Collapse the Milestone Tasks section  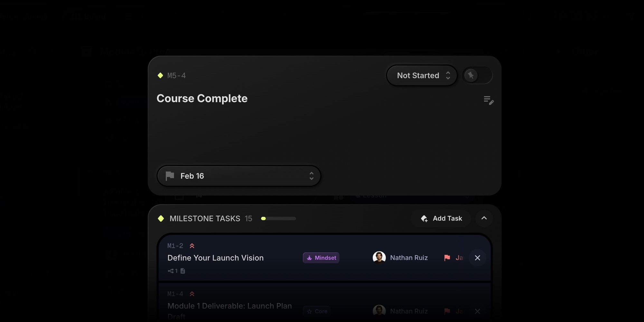coord(484,218)
